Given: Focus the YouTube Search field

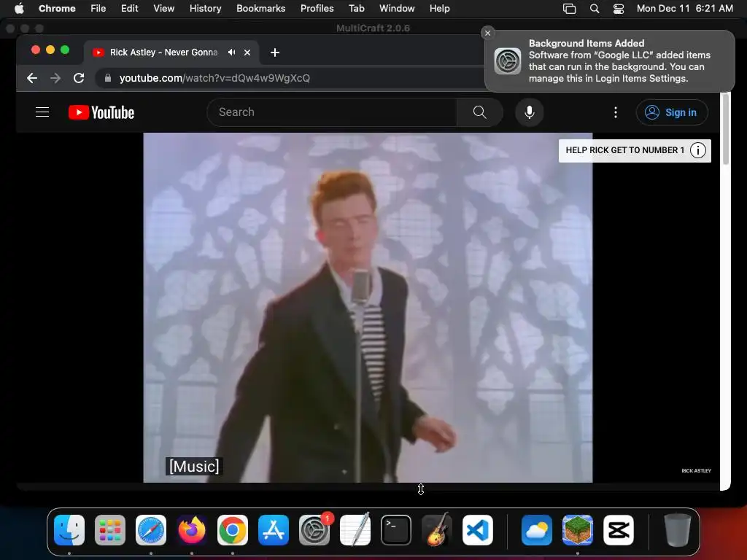Looking at the screenshot, I should tap(332, 112).
